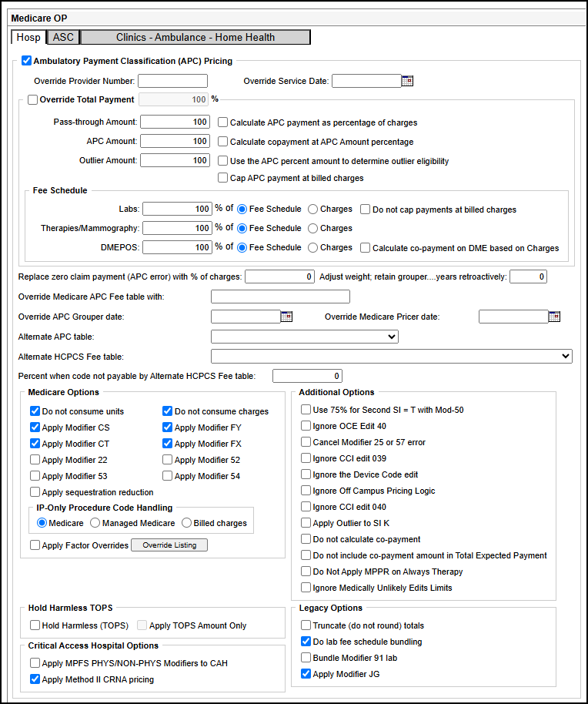
Task: Click the Adjust weight years retroactively field
Action: (x=528, y=277)
